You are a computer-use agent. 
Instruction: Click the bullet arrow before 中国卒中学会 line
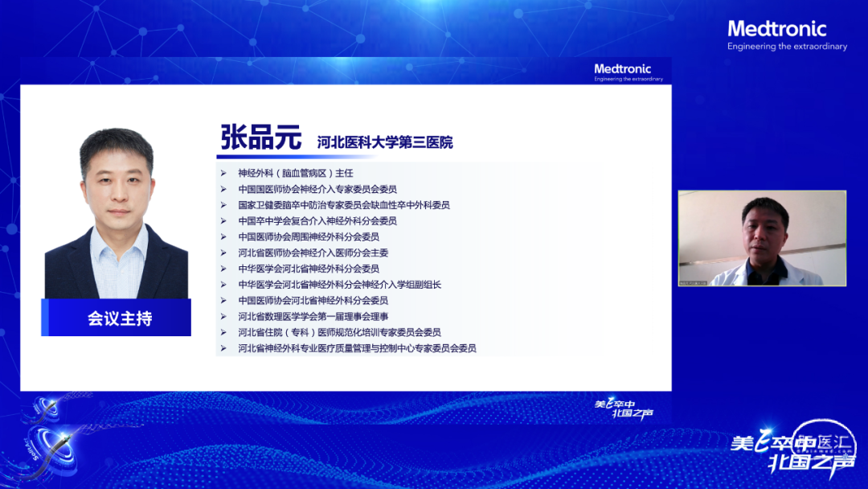(223, 221)
